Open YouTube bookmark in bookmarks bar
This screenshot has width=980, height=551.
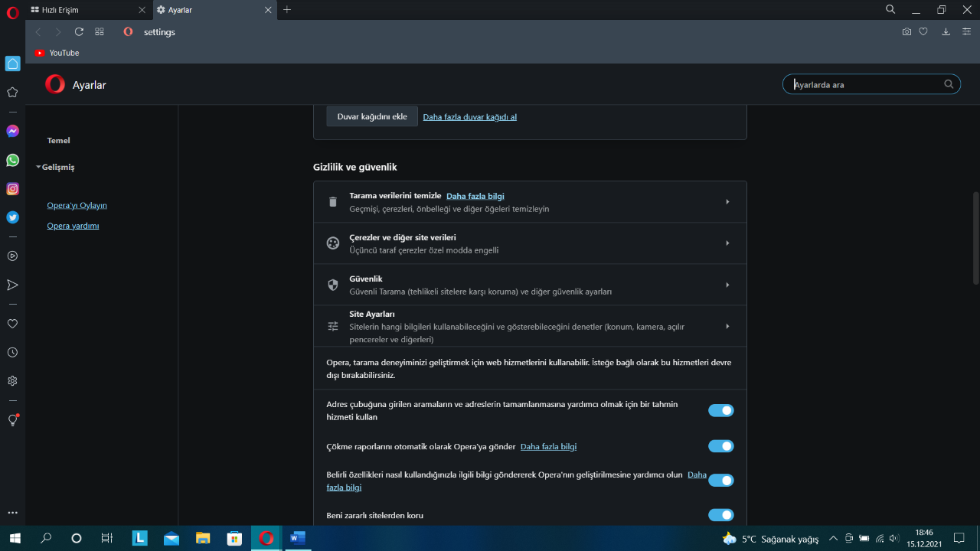click(x=57, y=53)
